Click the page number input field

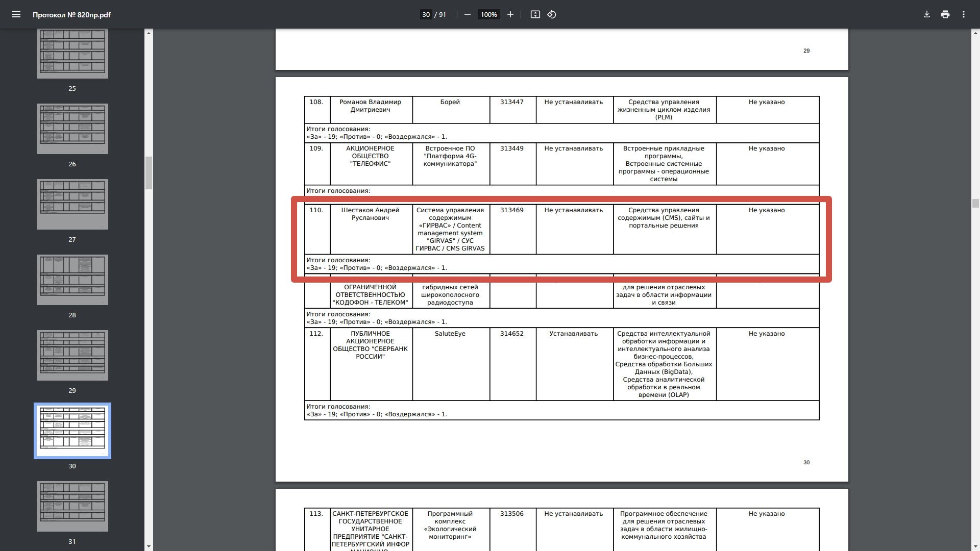tap(426, 15)
